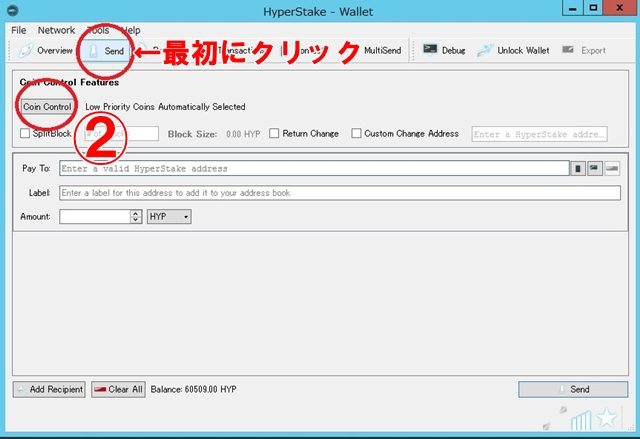Click the Add Recipient button icon

click(20, 389)
